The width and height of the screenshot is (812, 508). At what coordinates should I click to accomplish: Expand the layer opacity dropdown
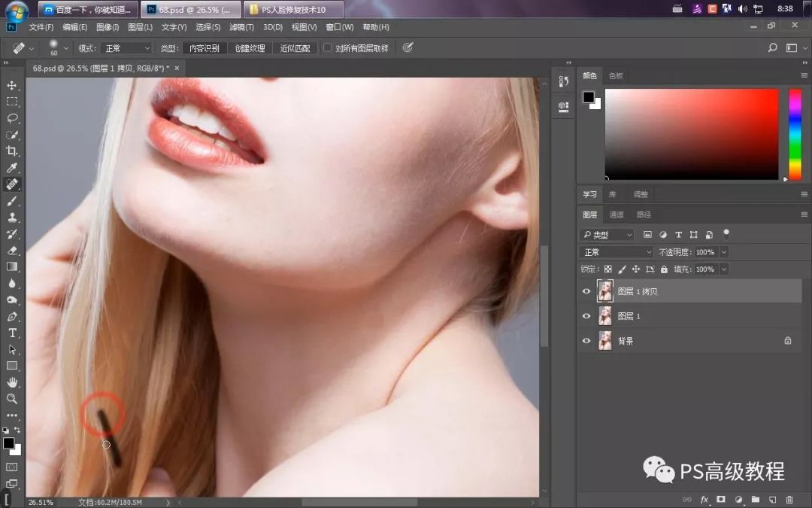pyautogui.click(x=724, y=252)
